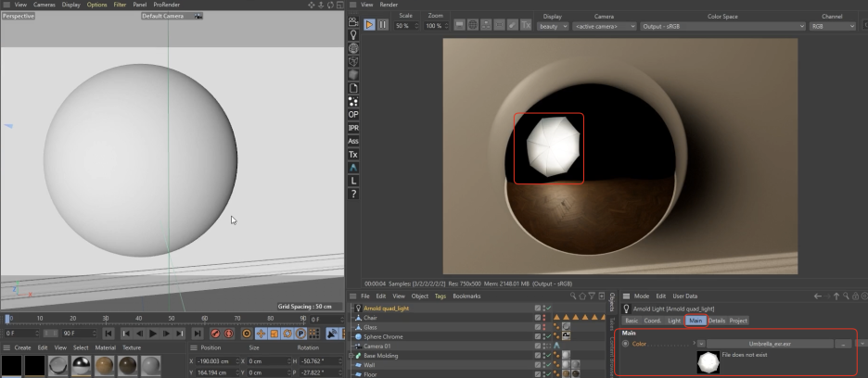868x378 pixels.
Task: Toggle the Chair layer visibility checkbox
Action: (537, 317)
